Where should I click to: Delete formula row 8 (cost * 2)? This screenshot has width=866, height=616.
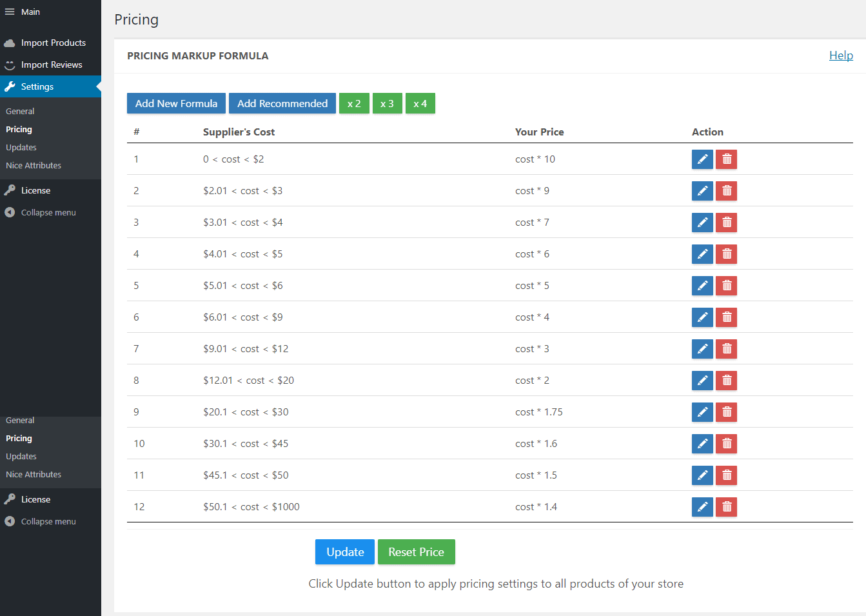click(x=727, y=381)
